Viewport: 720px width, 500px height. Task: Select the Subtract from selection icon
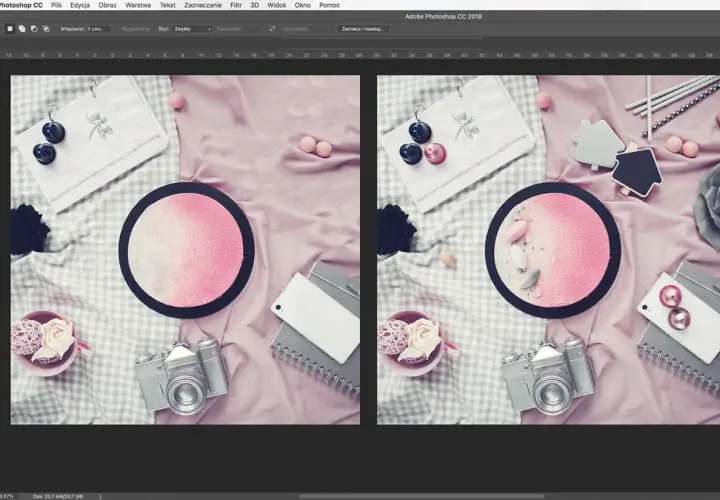(x=34, y=29)
